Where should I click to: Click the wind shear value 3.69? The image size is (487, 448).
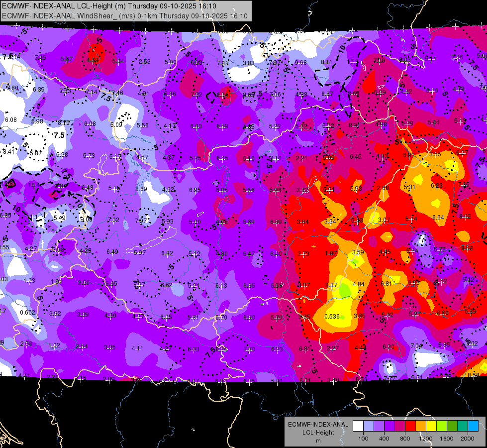click(141, 189)
